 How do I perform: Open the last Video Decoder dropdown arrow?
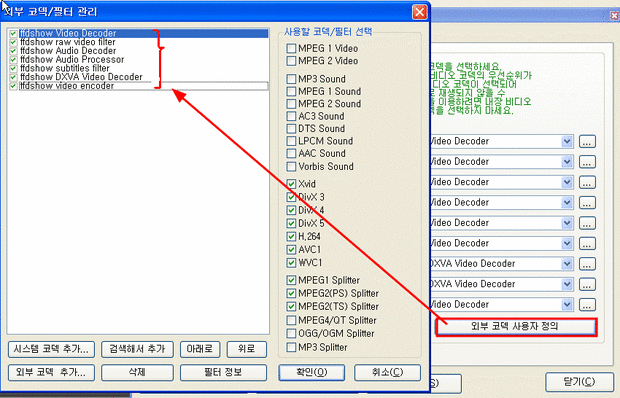567,305
